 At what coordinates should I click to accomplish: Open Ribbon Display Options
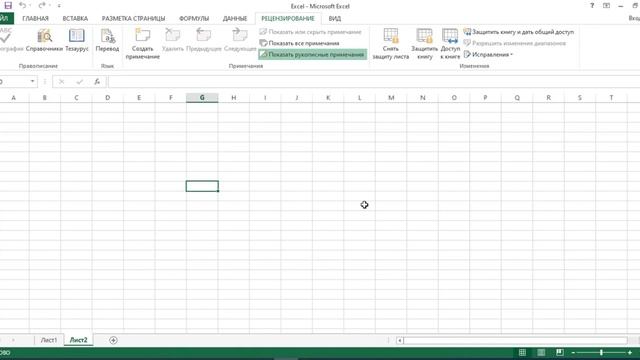(x=607, y=6)
